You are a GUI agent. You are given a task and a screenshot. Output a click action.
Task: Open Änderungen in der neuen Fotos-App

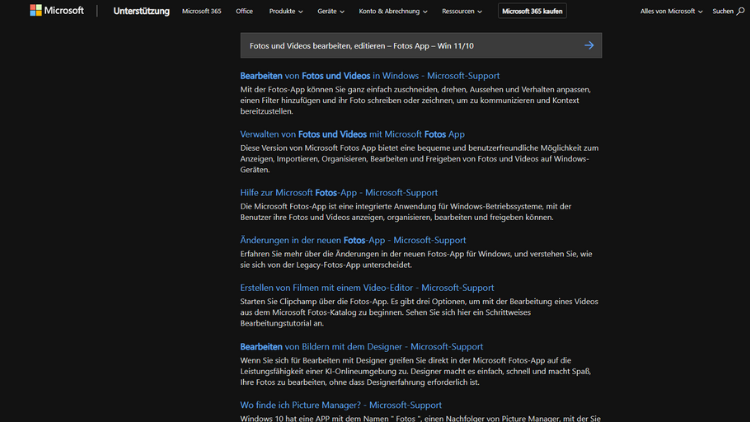[352, 240]
